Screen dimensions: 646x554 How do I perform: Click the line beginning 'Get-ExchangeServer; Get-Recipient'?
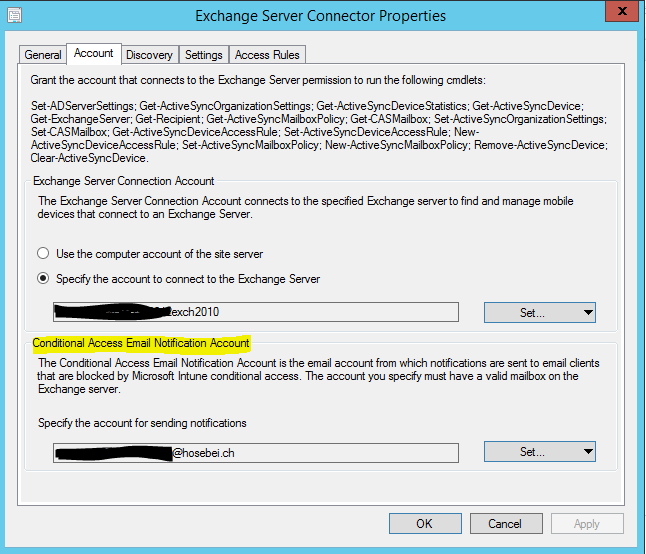tap(318, 119)
